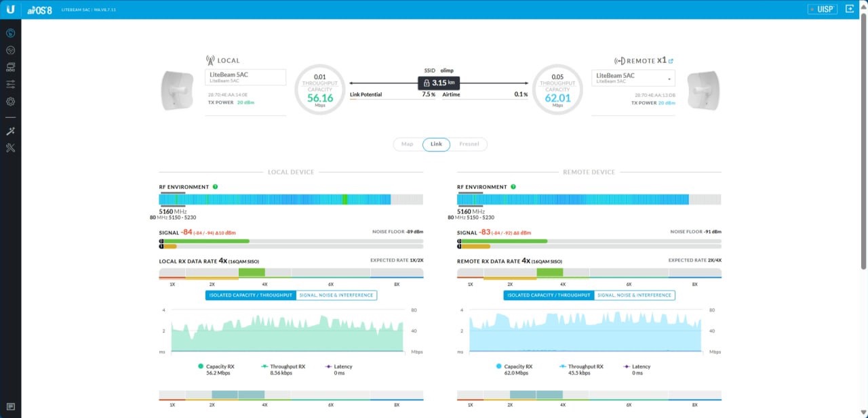Click the green help icon for local RF Environment

215,186
